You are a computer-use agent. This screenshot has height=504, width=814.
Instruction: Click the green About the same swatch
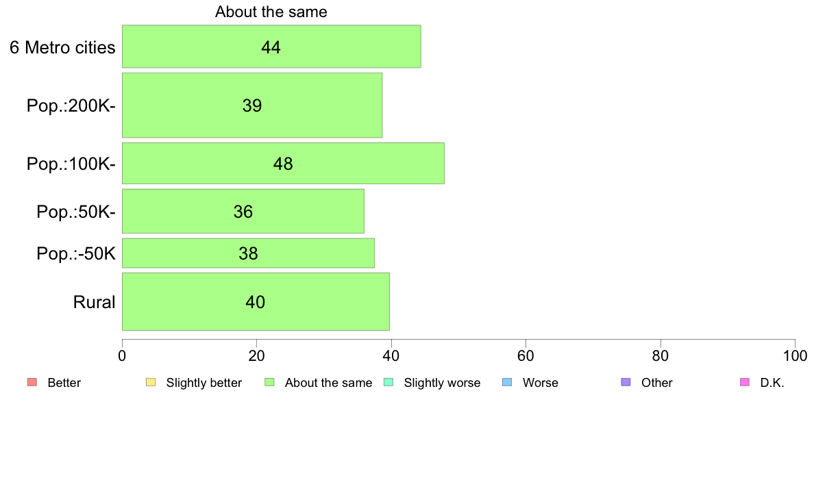(269, 383)
